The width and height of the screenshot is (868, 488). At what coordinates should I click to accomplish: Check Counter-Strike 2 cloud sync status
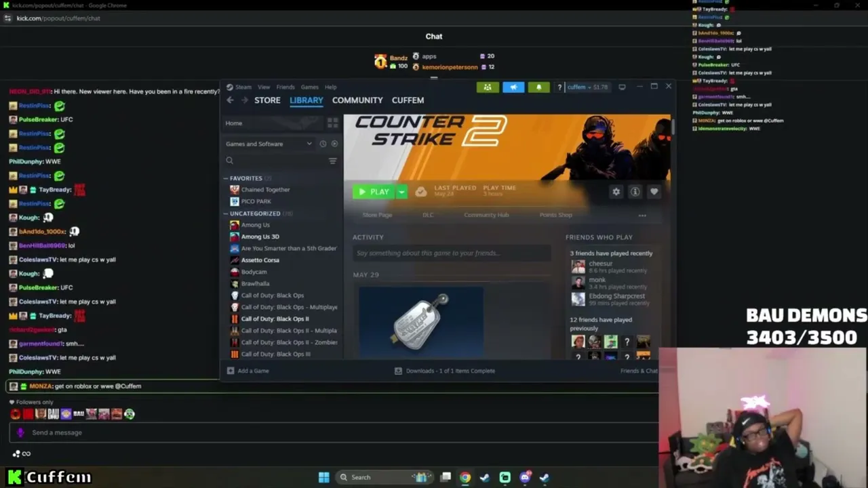coord(421,192)
